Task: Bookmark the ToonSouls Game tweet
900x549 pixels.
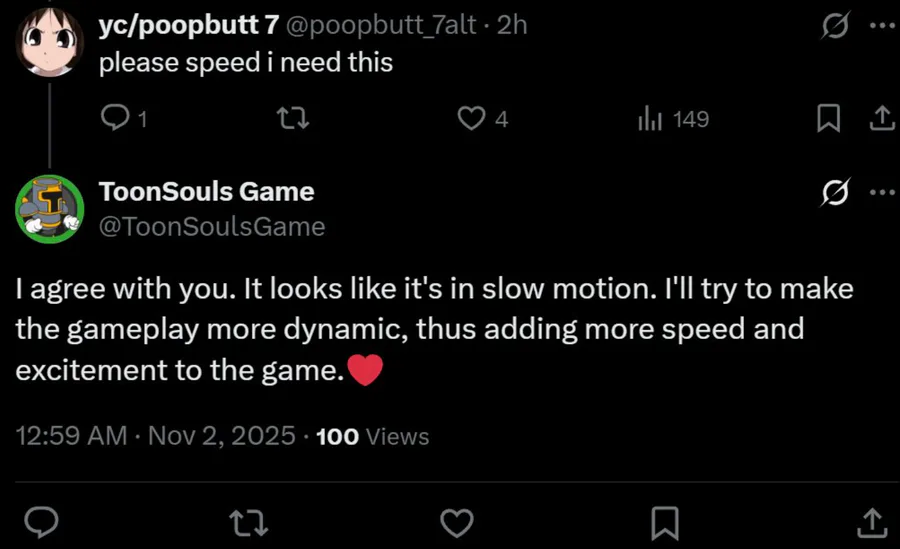Action: 665,521
